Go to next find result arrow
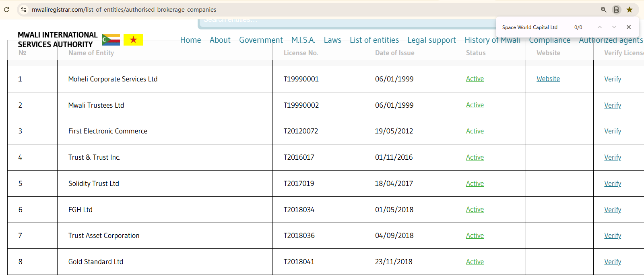 point(614,27)
